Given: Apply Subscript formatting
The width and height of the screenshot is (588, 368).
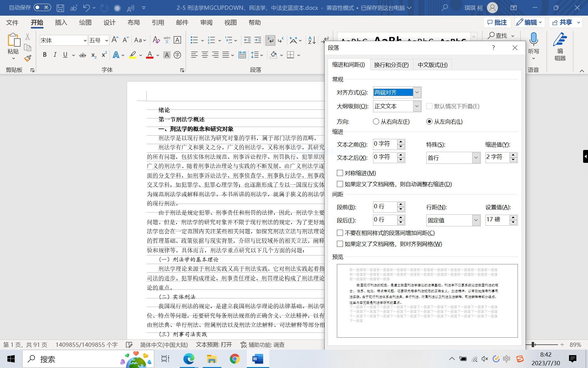Looking at the screenshot, I should 94,55.
